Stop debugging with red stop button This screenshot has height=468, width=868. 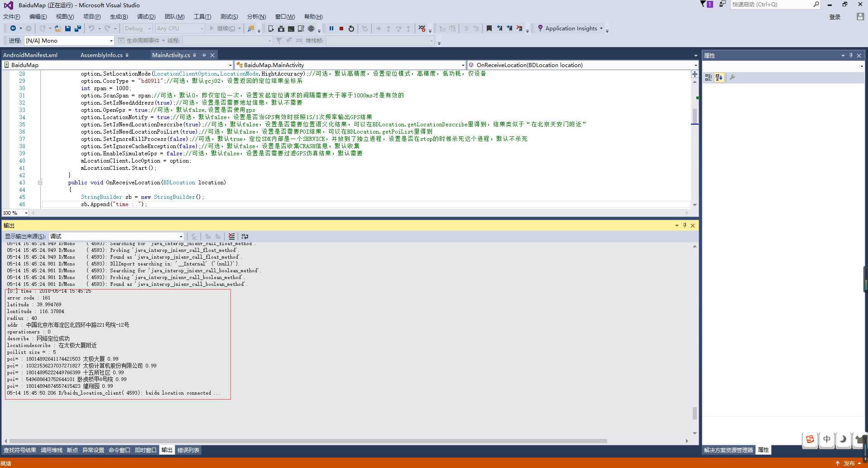pos(341,29)
